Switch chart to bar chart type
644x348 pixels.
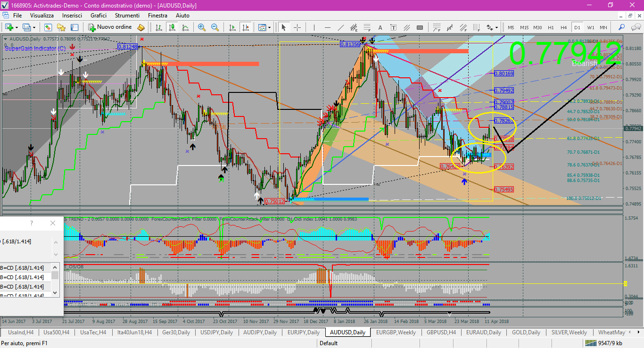point(158,27)
